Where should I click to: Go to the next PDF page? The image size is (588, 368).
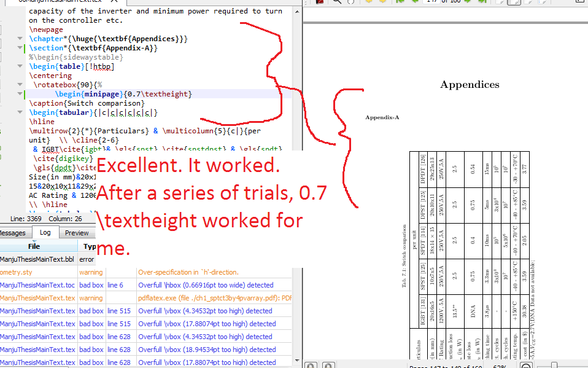pyautogui.click(x=468, y=1)
